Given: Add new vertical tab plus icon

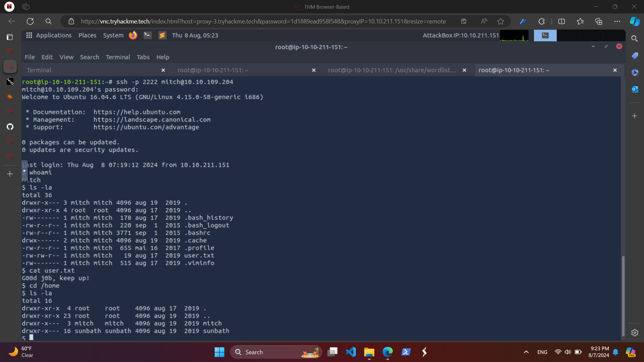Looking at the screenshot, I should (10, 174).
